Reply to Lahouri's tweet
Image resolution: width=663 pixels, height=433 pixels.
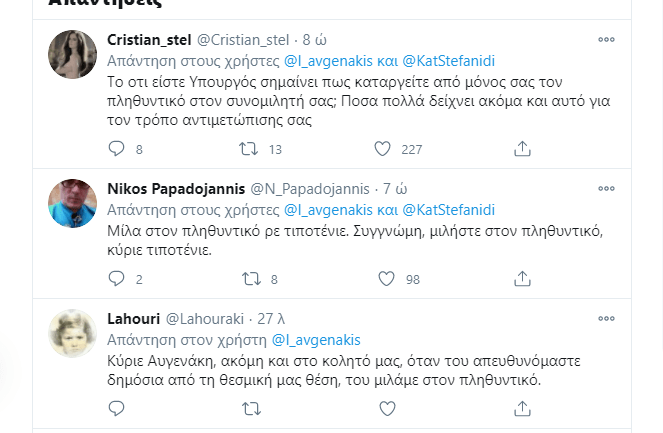pos(117,408)
